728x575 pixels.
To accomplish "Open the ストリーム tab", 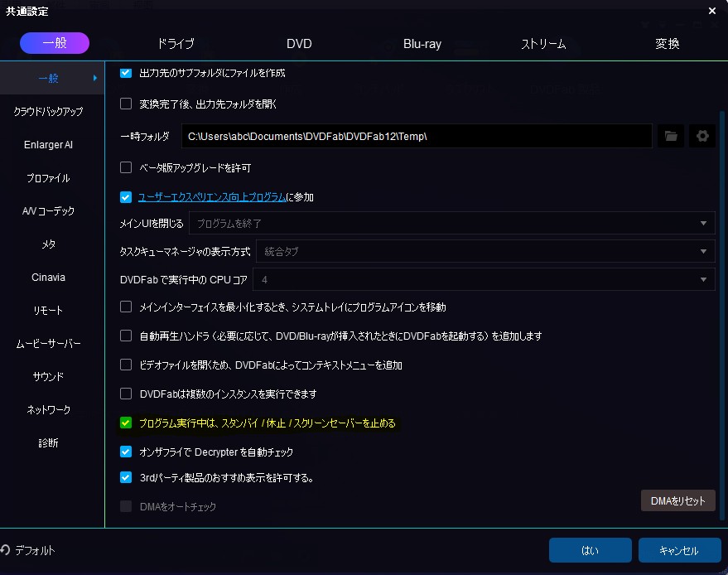I will 543,44.
